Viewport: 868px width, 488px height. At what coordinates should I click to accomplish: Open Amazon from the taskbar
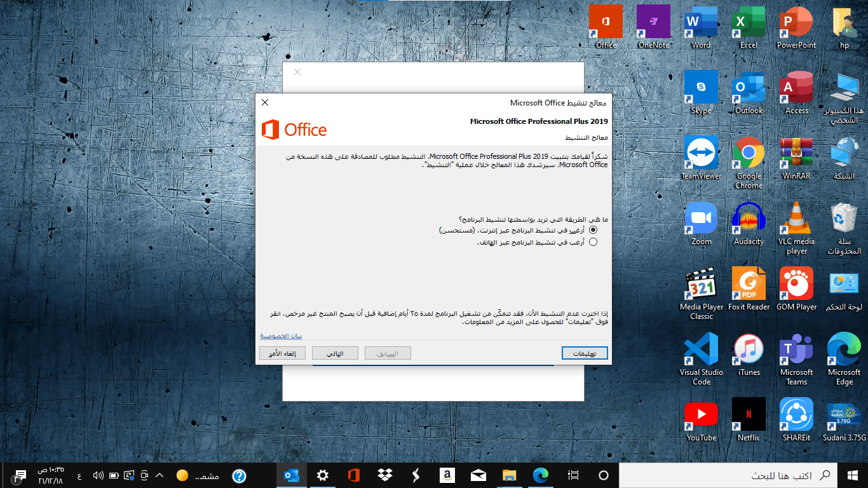[x=447, y=475]
